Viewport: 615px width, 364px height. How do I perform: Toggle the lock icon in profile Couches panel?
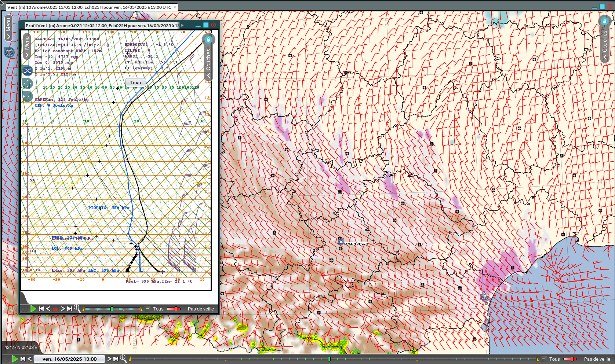208,40
